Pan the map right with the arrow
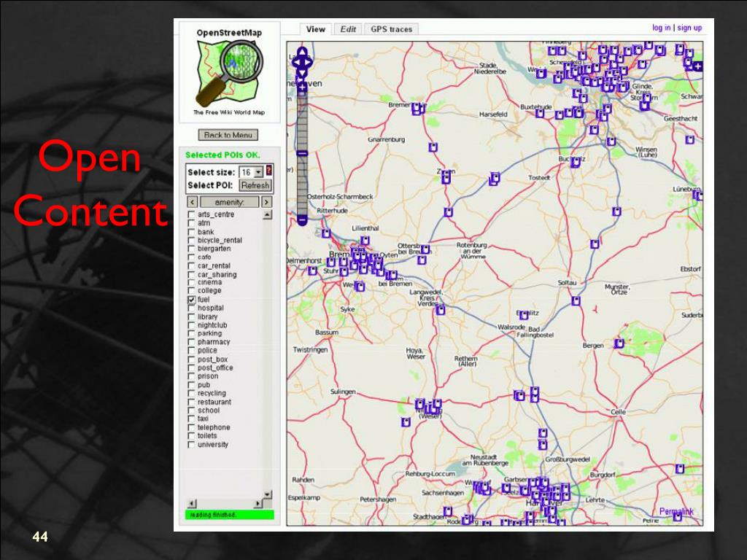Image resolution: width=747 pixels, height=560 pixels. pos(309,62)
